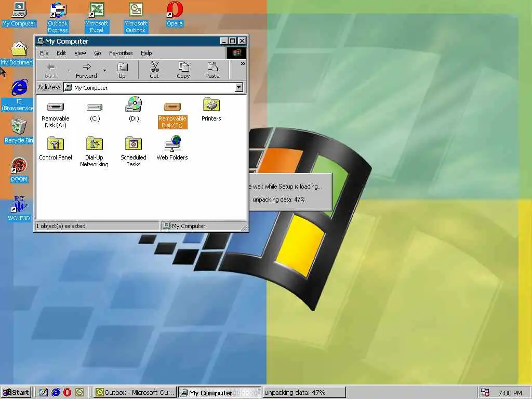Image resolution: width=532 pixels, height=399 pixels.
Task: Open the File menu
Action: point(45,54)
